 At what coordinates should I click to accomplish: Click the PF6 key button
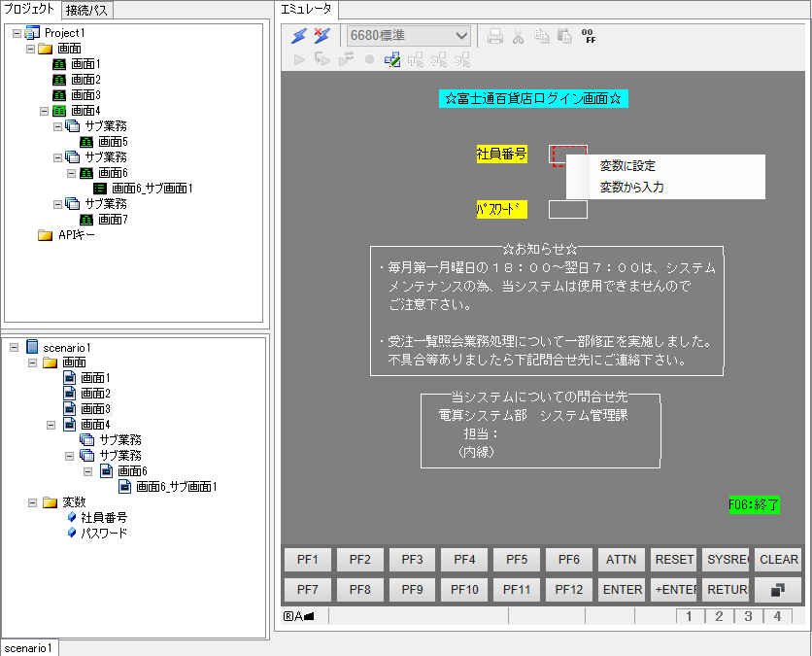click(568, 560)
